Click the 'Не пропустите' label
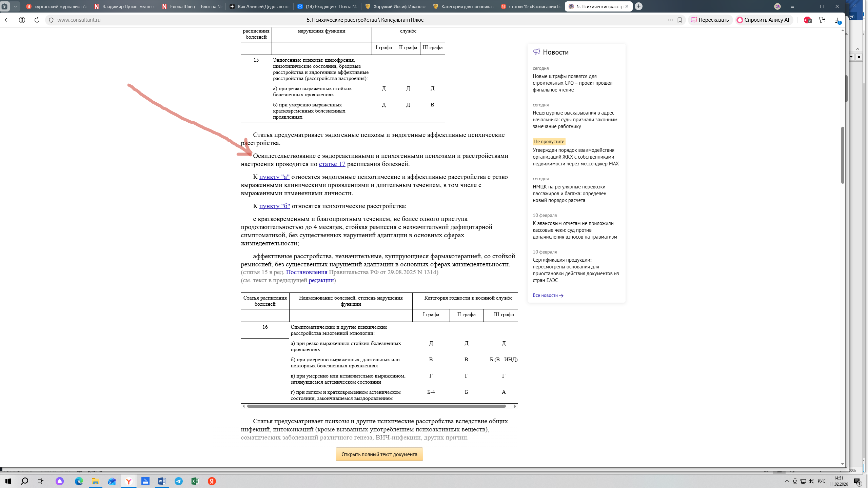 (549, 141)
